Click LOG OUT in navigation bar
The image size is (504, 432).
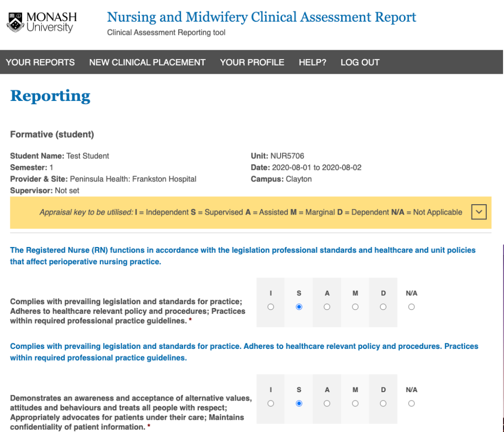pos(360,62)
